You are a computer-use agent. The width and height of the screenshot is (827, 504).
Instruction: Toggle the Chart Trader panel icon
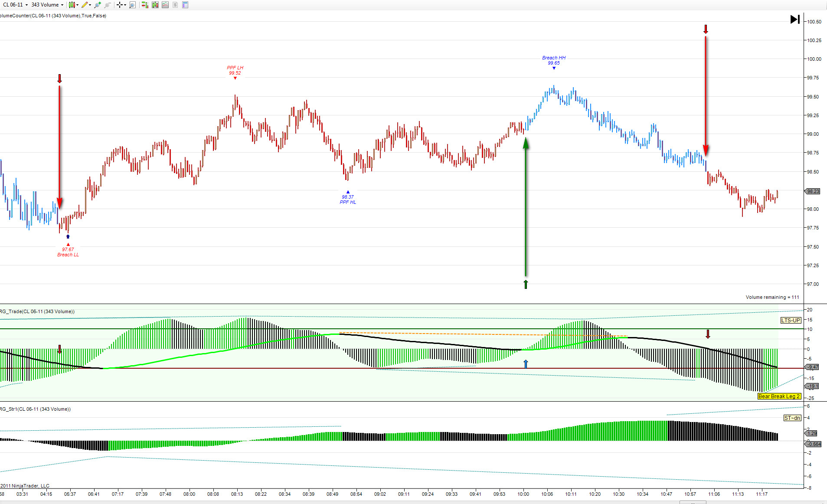(x=145, y=5)
